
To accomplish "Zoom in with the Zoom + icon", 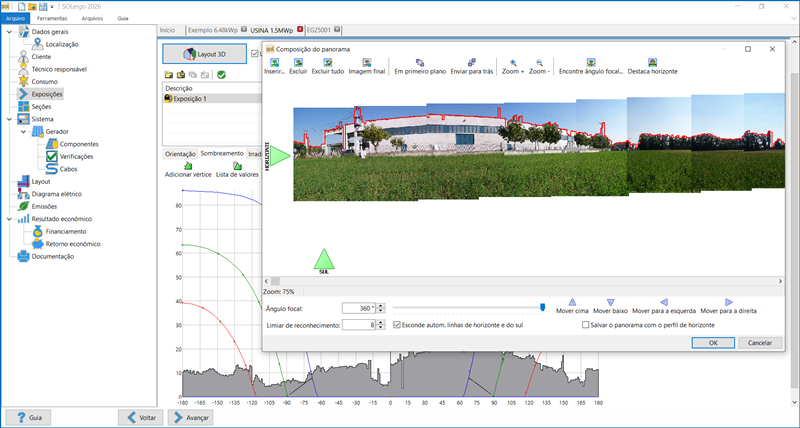I will 513,63.
